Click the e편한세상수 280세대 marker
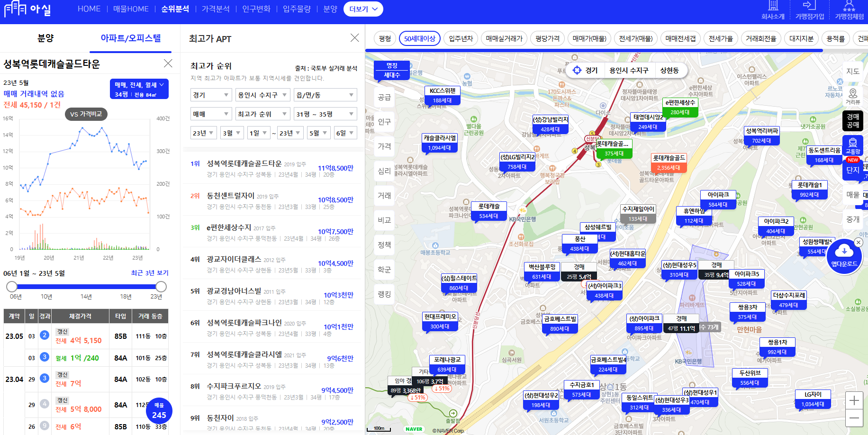 coord(680,107)
